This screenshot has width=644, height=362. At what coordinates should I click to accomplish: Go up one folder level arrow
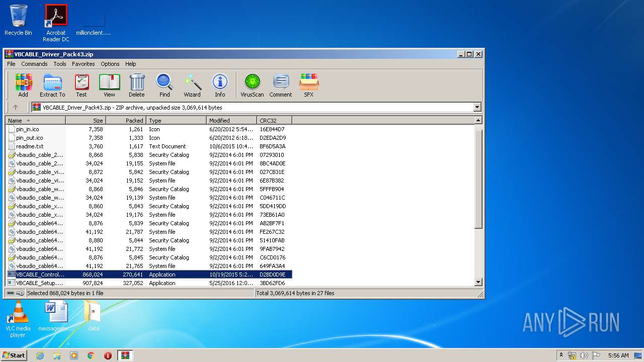pyautogui.click(x=16, y=107)
